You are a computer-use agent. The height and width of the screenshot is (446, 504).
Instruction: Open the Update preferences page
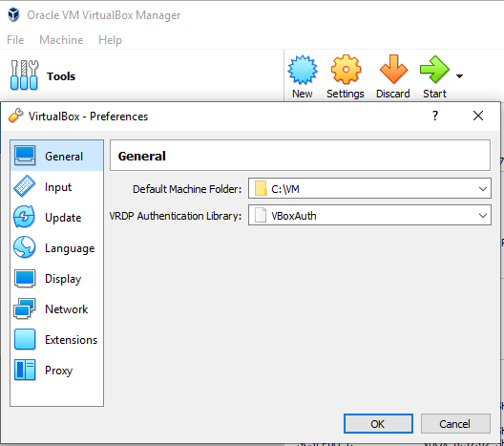click(57, 218)
